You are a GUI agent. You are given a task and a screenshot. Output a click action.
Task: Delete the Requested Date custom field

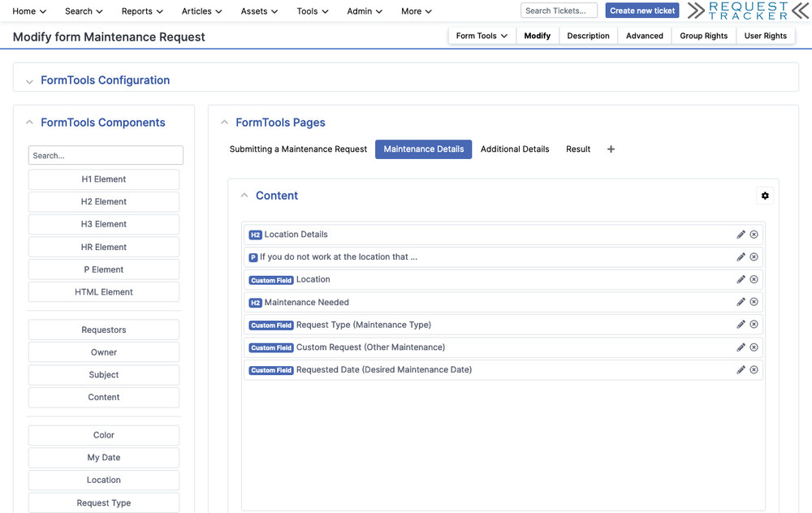point(754,369)
